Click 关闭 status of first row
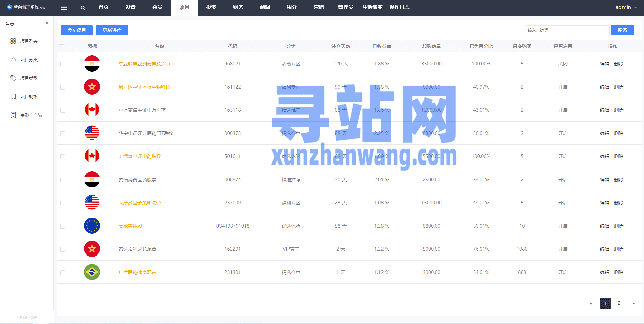 click(563, 64)
